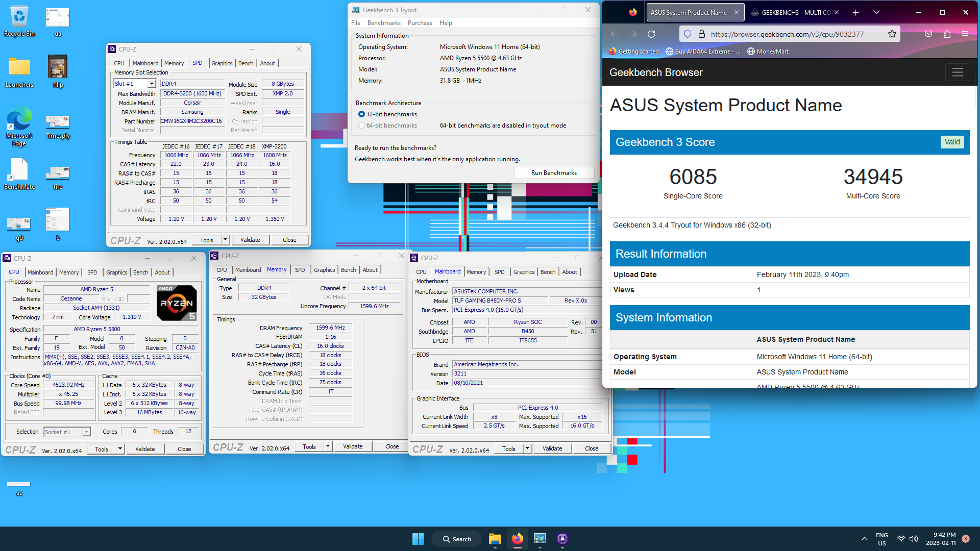Open CPU-Z taskbar icon
The image size is (980, 551).
[562, 539]
